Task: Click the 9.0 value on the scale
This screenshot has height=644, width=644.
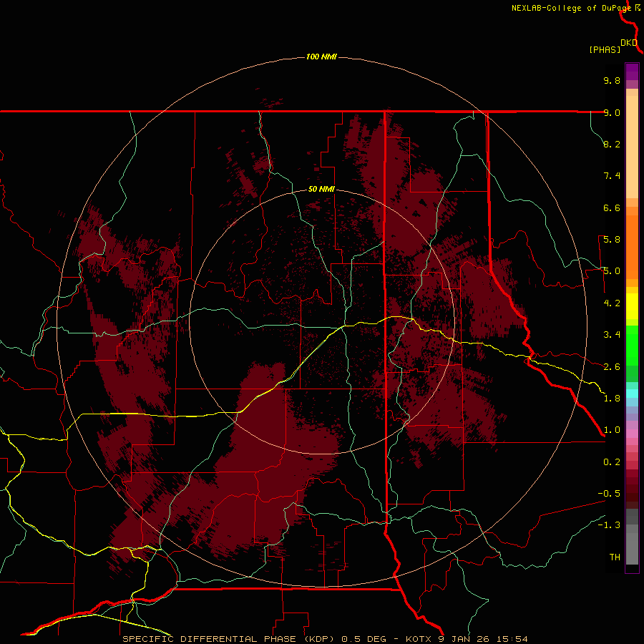Action: [612, 112]
